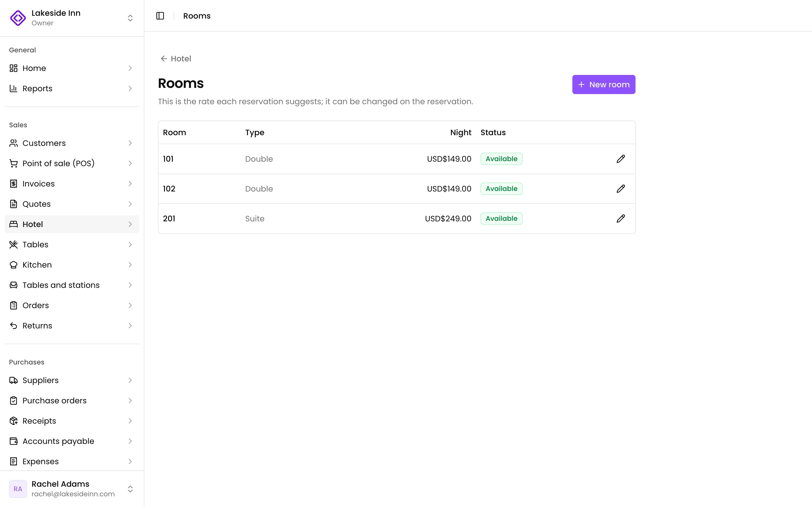This screenshot has width=812, height=507.
Task: Edit room 102 with pencil icon
Action: [x=621, y=189]
